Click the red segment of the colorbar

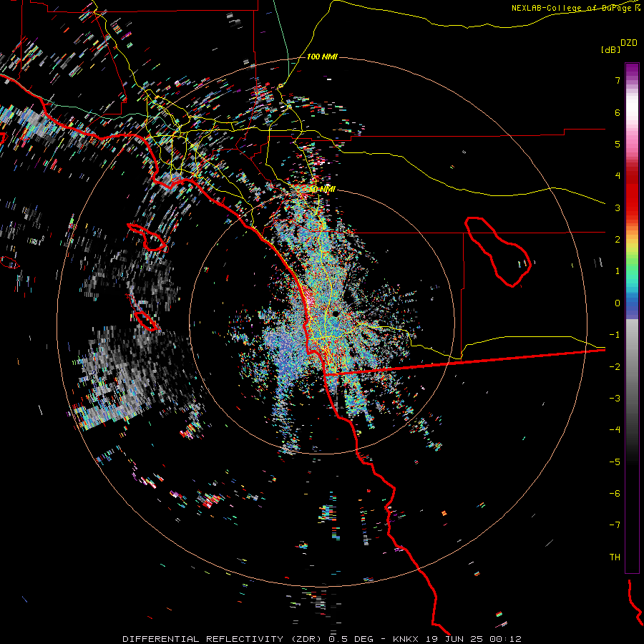[x=632, y=197]
